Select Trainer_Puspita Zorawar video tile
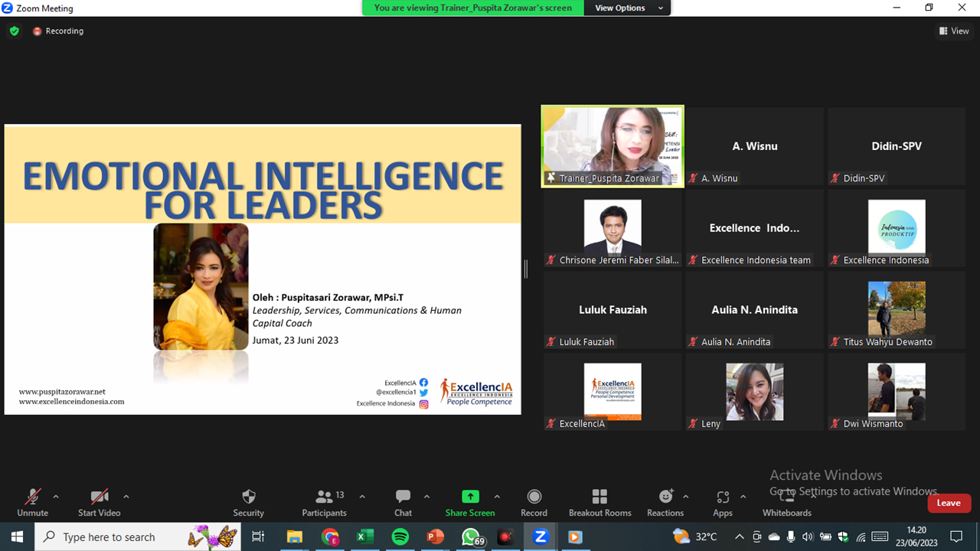Image resolution: width=980 pixels, height=551 pixels. (612, 146)
